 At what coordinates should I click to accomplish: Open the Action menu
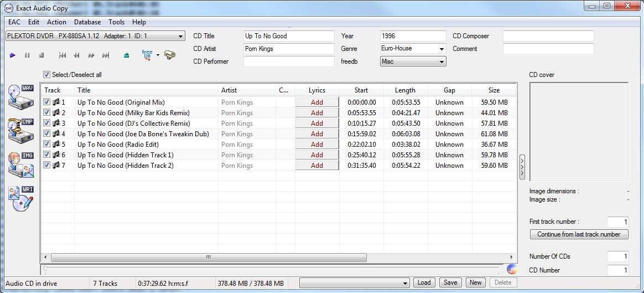point(56,22)
